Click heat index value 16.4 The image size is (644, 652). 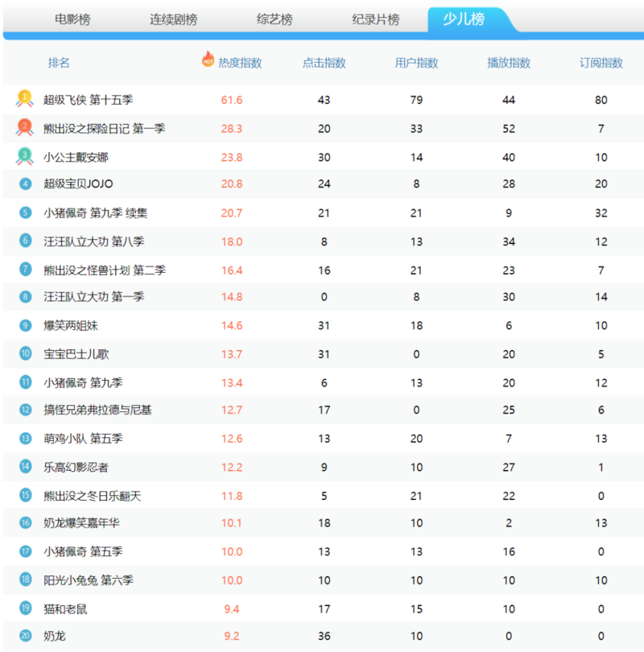tap(232, 270)
